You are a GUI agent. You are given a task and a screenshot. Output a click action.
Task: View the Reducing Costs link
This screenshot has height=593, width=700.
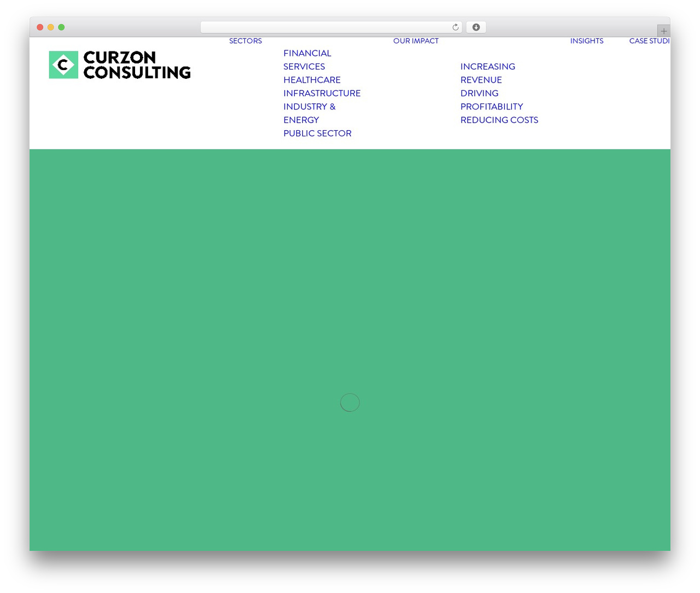[x=499, y=120]
